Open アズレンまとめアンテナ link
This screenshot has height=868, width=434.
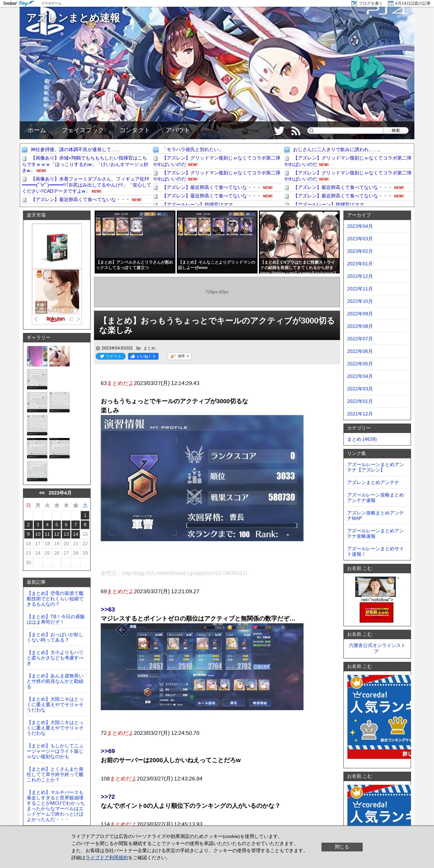pyautogui.click(x=373, y=482)
